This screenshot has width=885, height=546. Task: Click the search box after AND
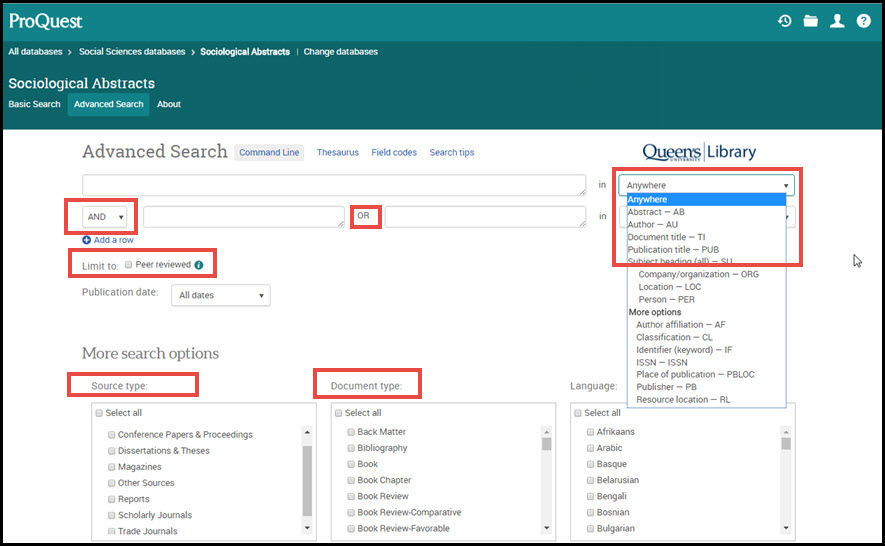coord(244,217)
